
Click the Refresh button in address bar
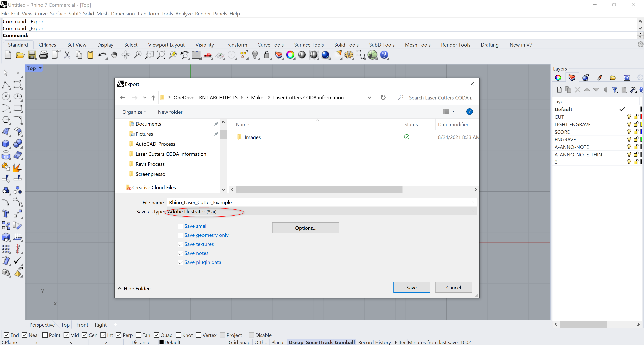[383, 98]
